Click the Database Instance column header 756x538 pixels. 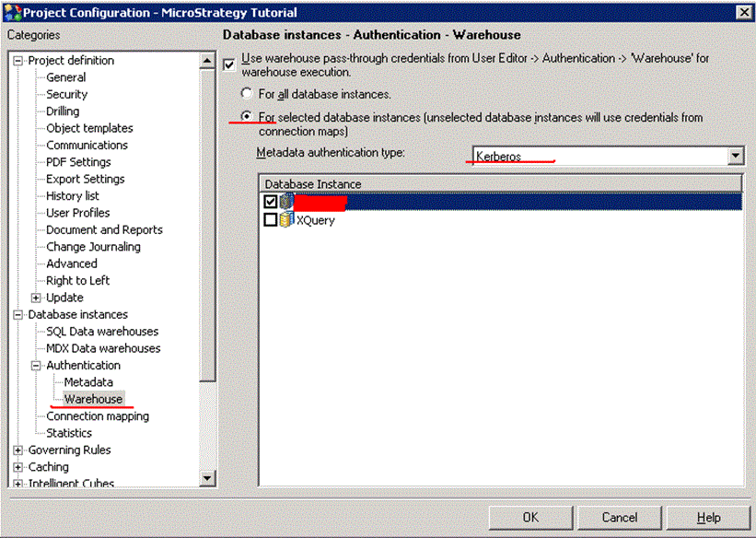point(501,184)
